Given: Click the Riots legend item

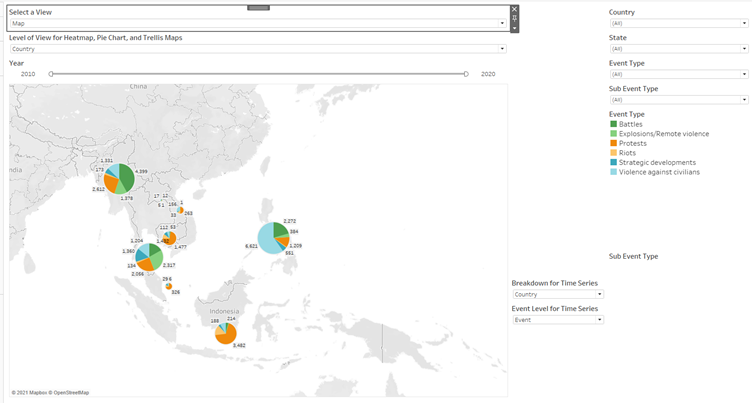Looking at the screenshot, I should point(629,153).
